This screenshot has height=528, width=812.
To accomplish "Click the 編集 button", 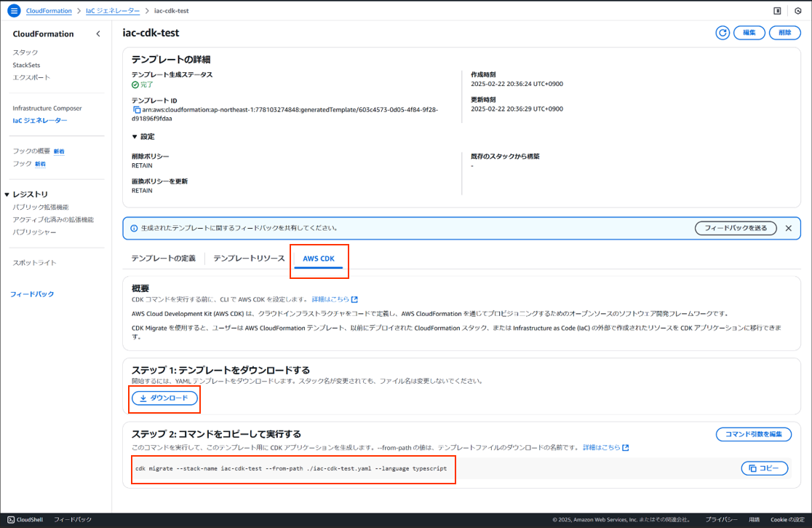I will [x=749, y=32].
